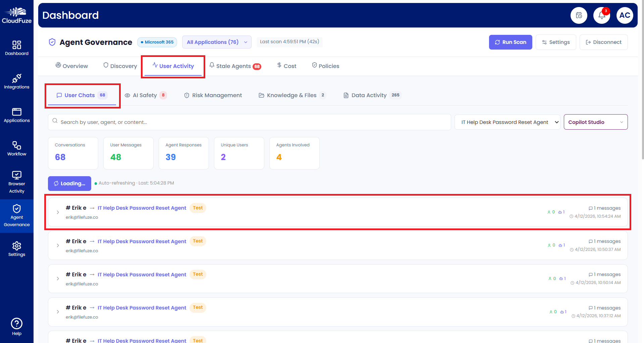
Task: Click the Conversations 68 stat card
Action: coord(73,153)
